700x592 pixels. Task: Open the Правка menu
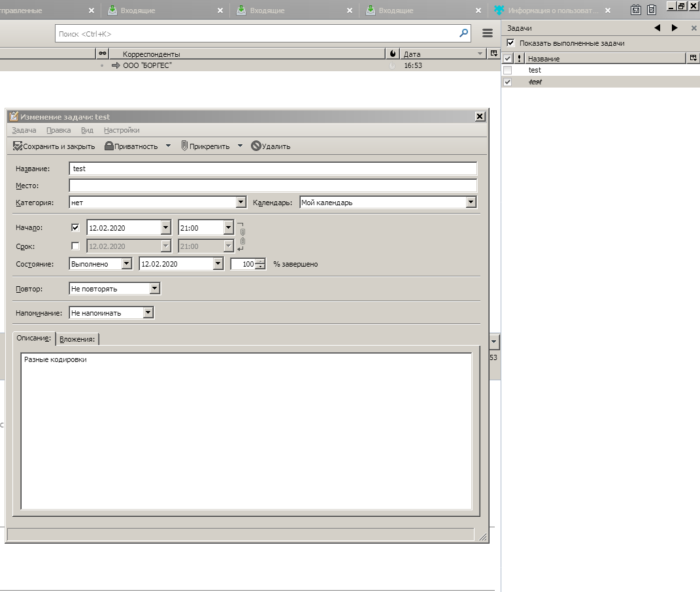tap(59, 130)
